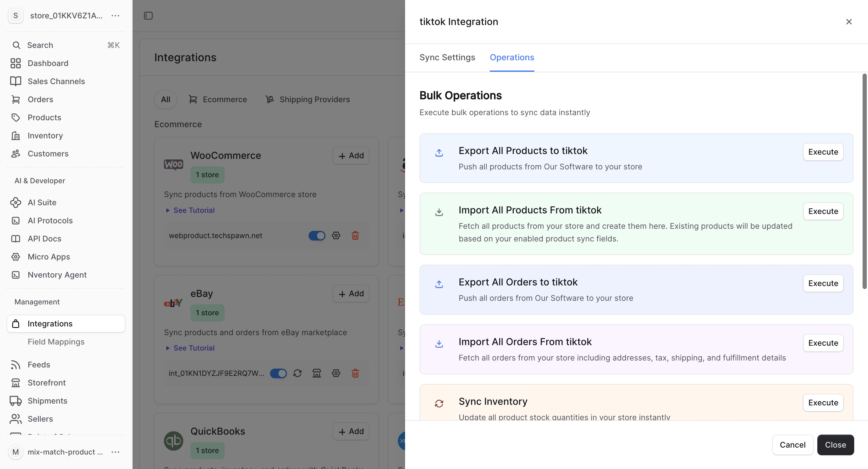Select the Operations tab
The height and width of the screenshot is (469, 868).
tap(512, 58)
